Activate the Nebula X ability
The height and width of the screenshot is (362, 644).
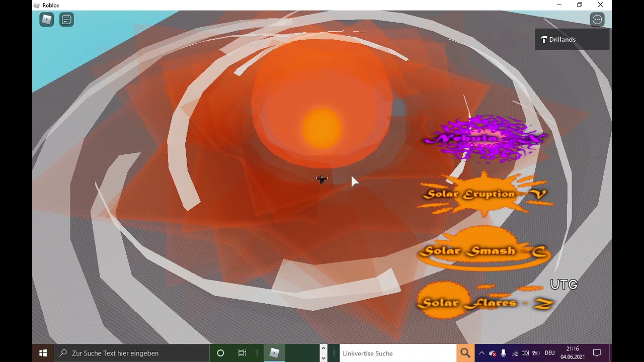coord(485,138)
